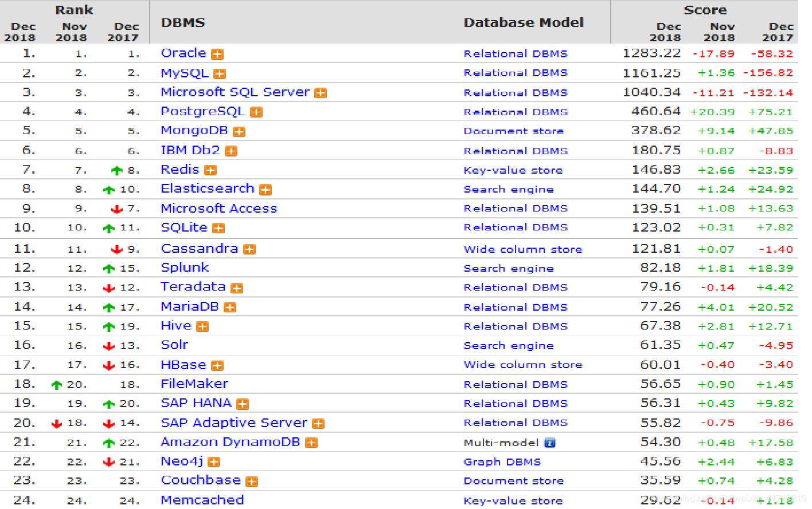This screenshot has width=812, height=509.
Task: Click the orange plus icon next to Redis
Action: (210, 170)
